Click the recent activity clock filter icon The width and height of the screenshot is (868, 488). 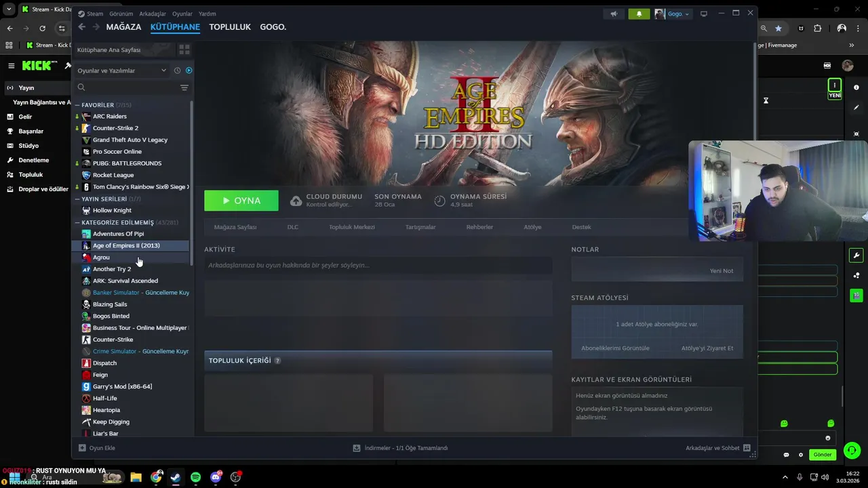point(177,70)
